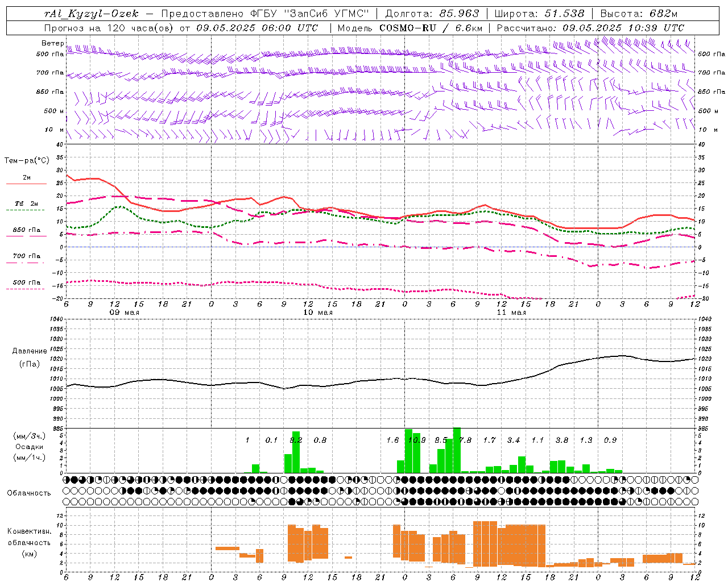Screen dimensions: 728x582
Task: Click the 10 м wind level label on left
Action: tap(55, 130)
